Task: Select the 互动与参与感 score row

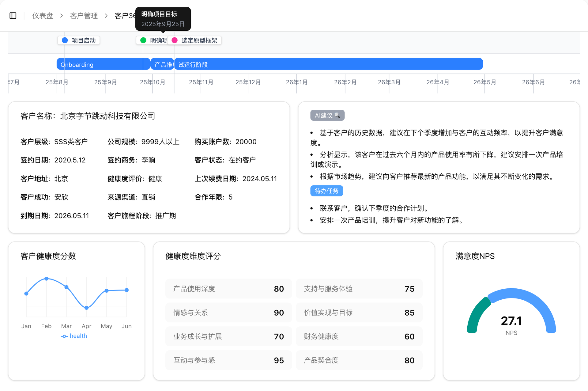Action: [228, 360]
